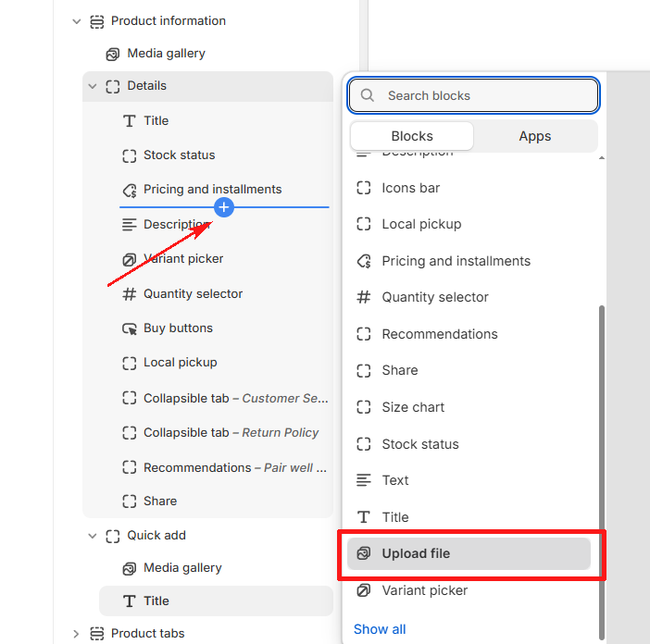Click the Show all link
The width and height of the screenshot is (650, 644).
point(380,629)
